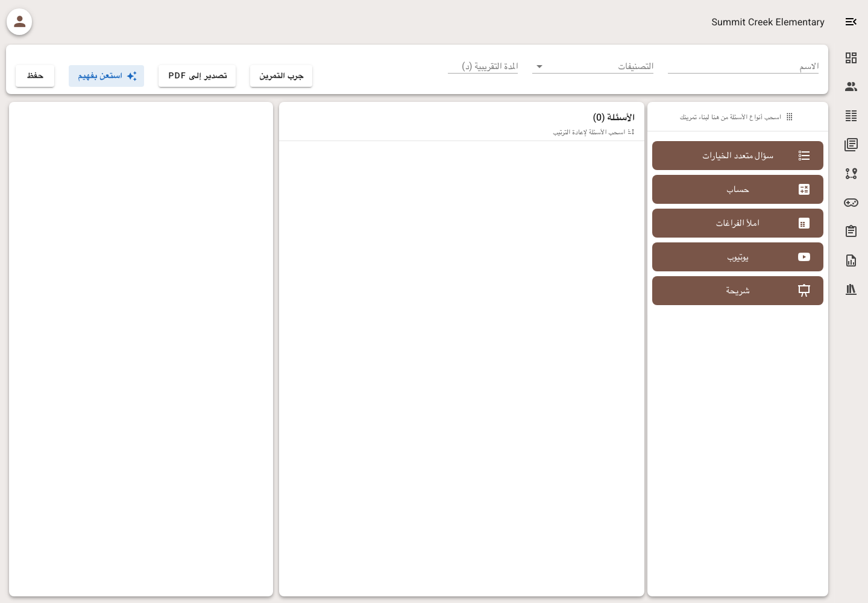Click the Summit Creek Elementary title
The width and height of the screenshot is (868, 603).
tap(768, 22)
